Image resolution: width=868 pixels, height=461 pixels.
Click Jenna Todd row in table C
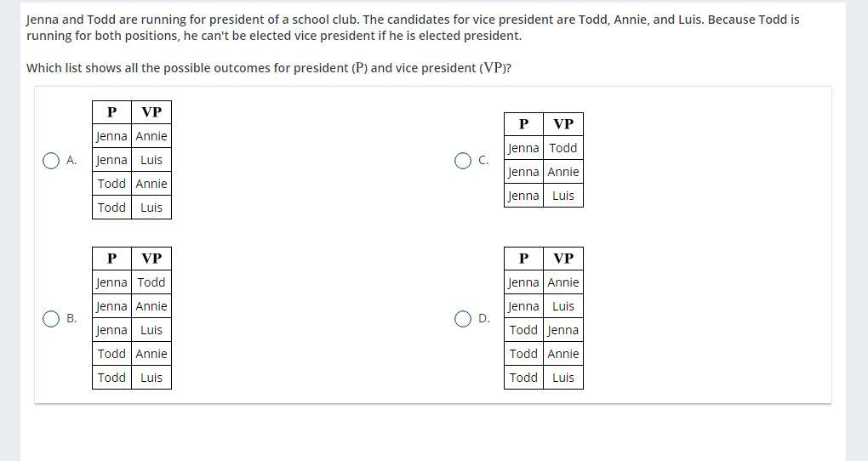point(544,148)
